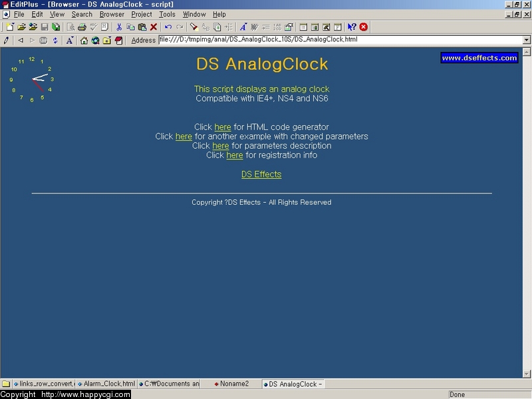Click the www.dseffects.com banner
532x399 pixels.
coord(479,58)
